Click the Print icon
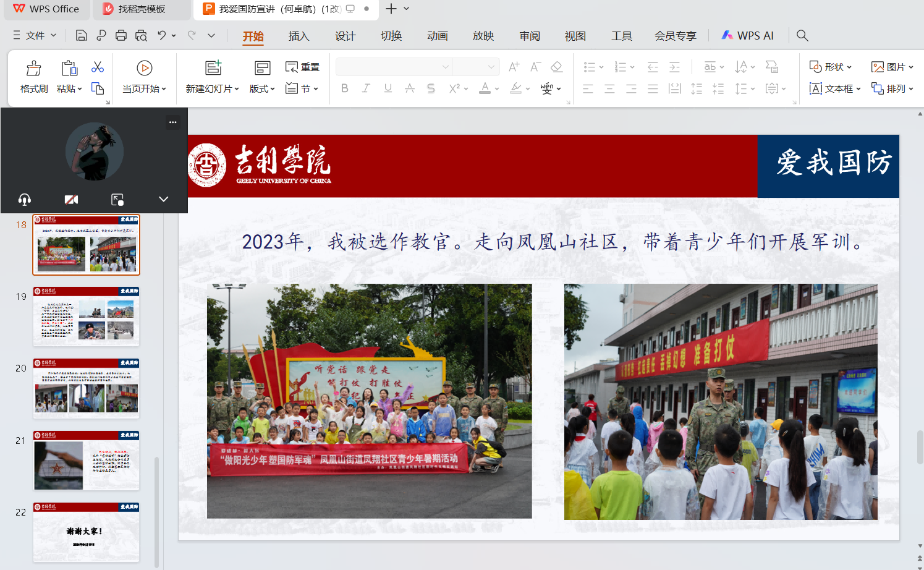924x570 pixels. (121, 35)
